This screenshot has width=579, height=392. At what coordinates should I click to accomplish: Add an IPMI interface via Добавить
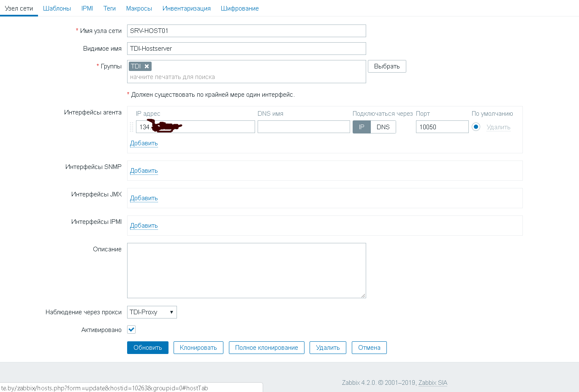[144, 226]
